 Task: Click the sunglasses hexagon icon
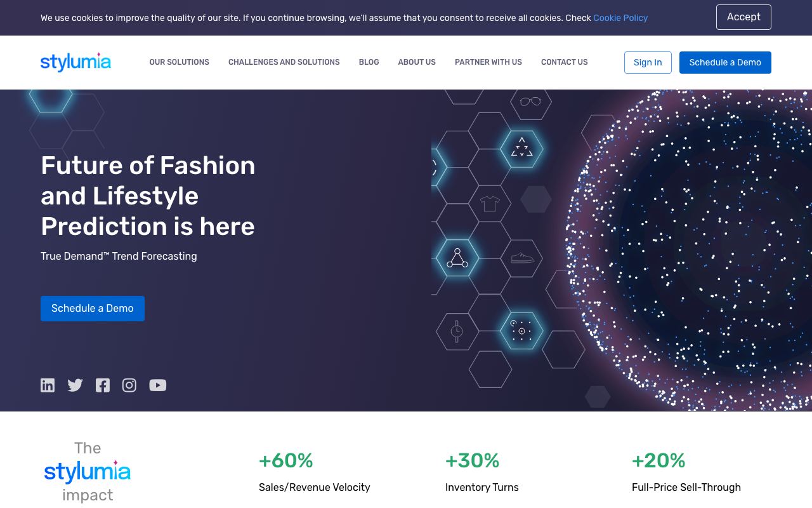click(530, 102)
